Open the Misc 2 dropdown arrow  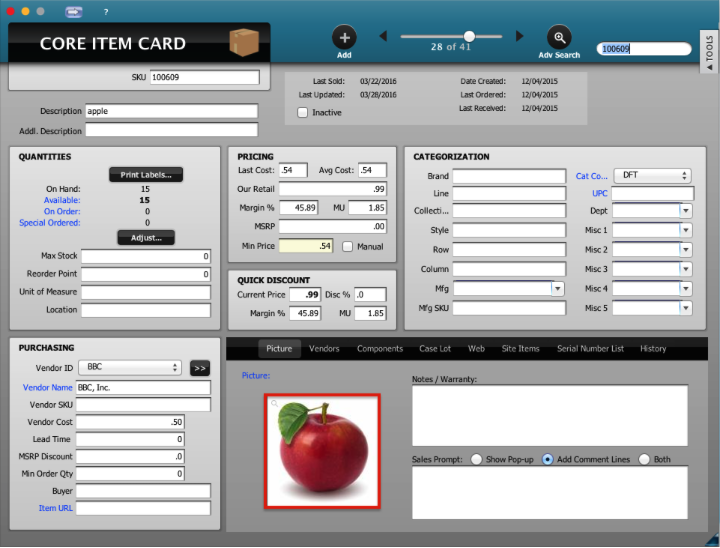686,249
